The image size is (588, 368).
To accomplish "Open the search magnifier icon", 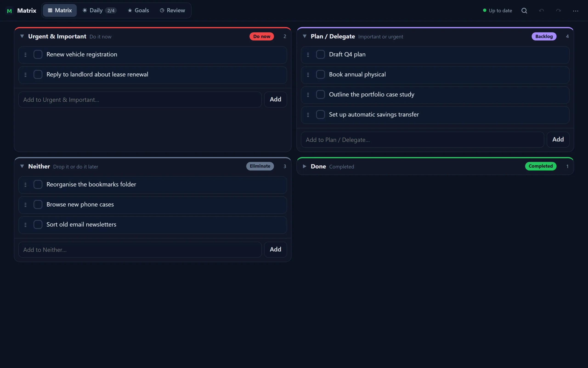I will point(524,11).
